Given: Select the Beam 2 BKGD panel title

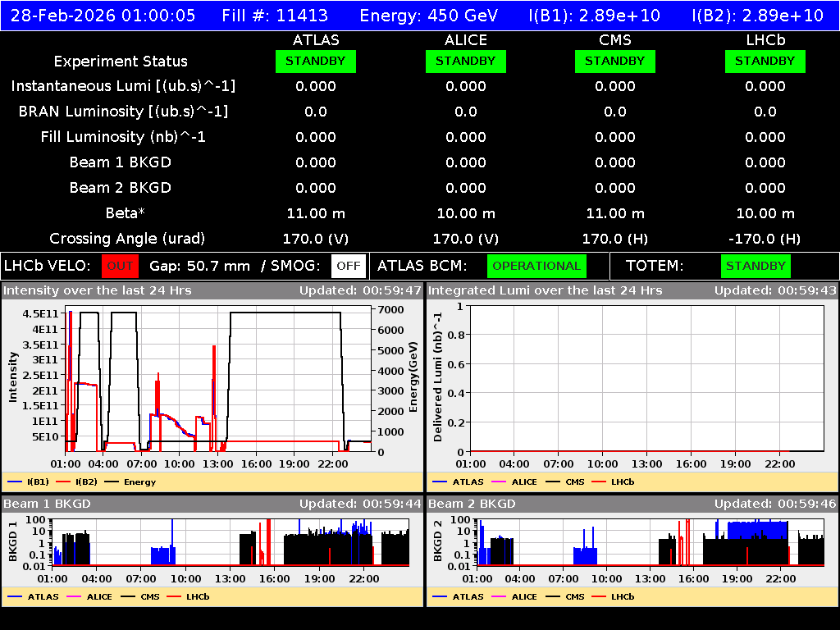Looking at the screenshot, I should [x=472, y=504].
